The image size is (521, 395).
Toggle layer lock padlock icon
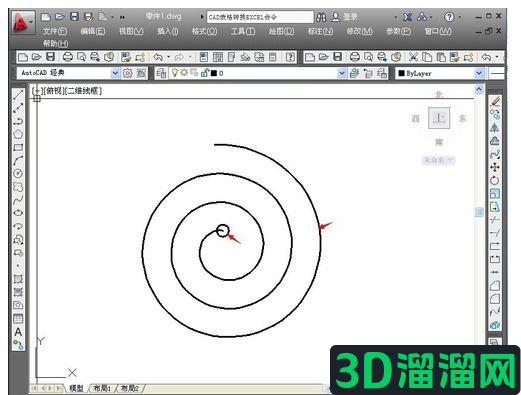point(205,73)
